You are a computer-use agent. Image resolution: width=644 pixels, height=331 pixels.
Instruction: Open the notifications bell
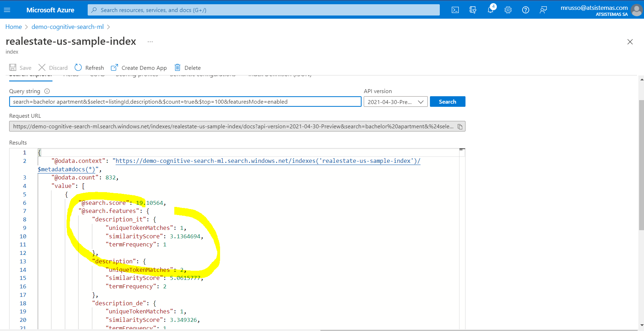pyautogui.click(x=490, y=10)
